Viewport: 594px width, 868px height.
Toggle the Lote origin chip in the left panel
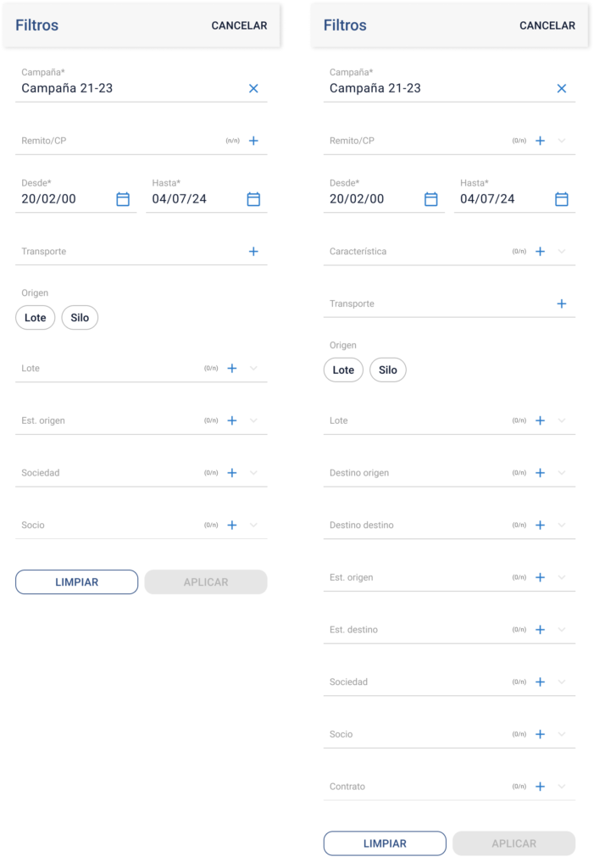tap(36, 318)
